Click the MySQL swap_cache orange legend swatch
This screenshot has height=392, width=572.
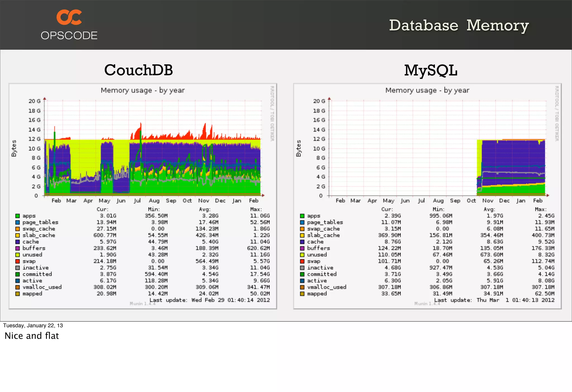[x=302, y=229]
